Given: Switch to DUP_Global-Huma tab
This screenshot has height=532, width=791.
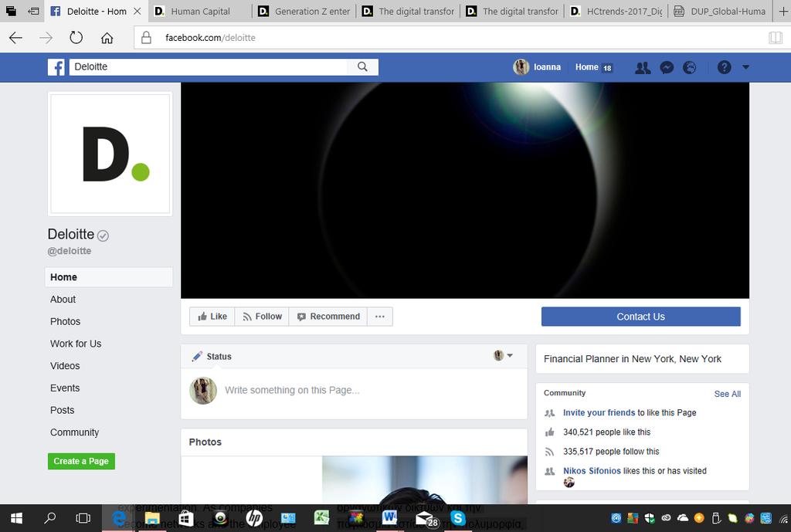Looking at the screenshot, I should [721, 11].
